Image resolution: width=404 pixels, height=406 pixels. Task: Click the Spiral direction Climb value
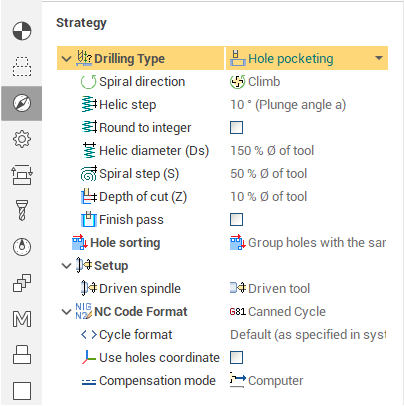(x=255, y=82)
